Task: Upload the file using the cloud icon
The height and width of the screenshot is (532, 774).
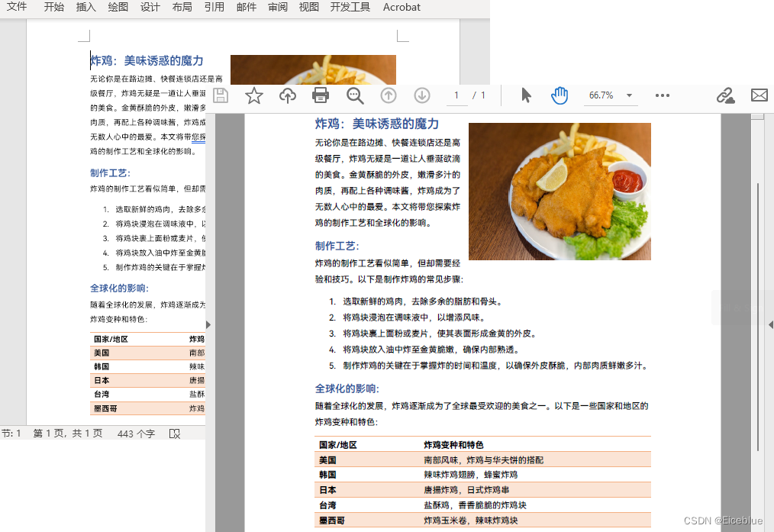Action: coord(287,95)
